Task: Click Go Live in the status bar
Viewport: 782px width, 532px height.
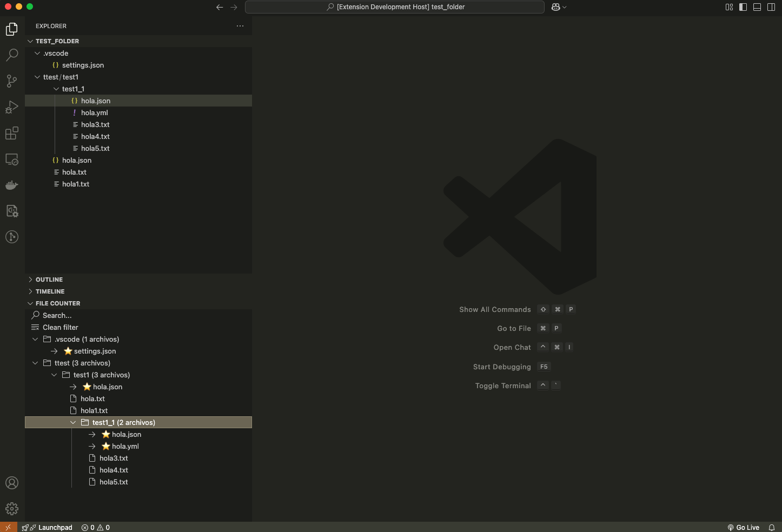Action: pyautogui.click(x=744, y=527)
